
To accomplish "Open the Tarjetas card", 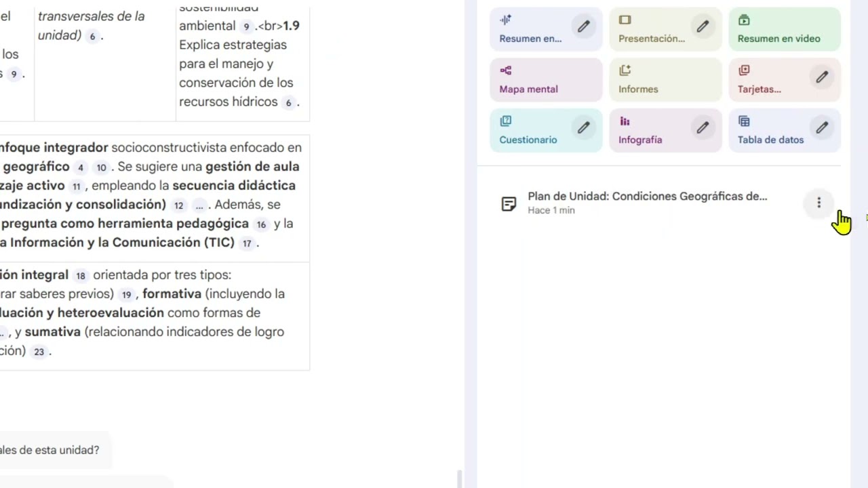I will tap(785, 79).
